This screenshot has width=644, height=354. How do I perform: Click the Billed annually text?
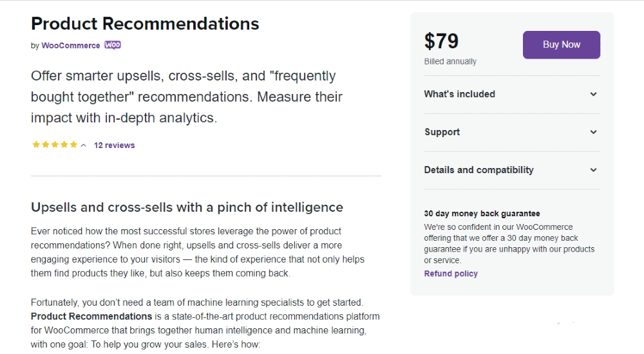450,61
